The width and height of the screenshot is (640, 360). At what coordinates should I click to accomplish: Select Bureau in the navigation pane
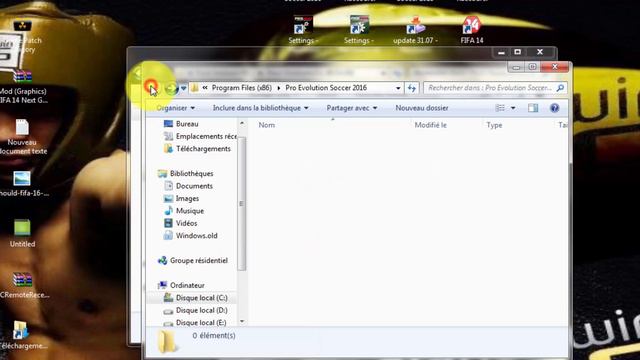(x=181, y=124)
